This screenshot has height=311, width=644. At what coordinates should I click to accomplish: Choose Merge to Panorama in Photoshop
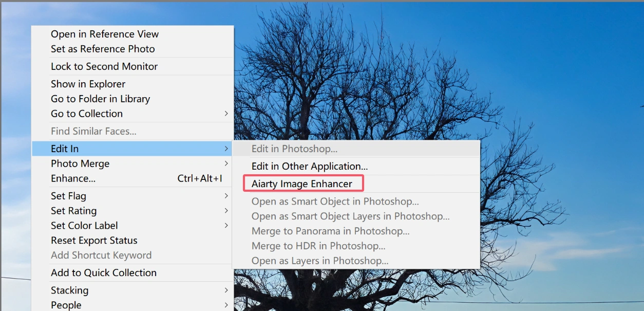tap(356, 231)
